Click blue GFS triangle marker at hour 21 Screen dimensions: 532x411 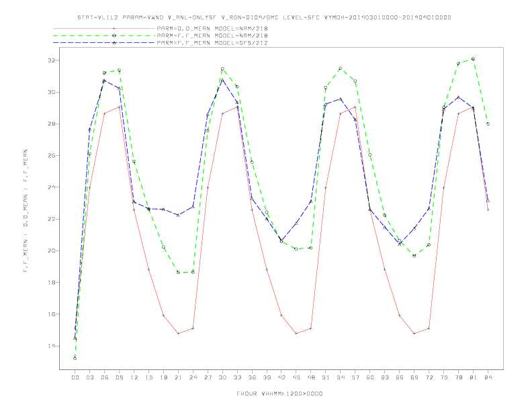tap(178, 215)
